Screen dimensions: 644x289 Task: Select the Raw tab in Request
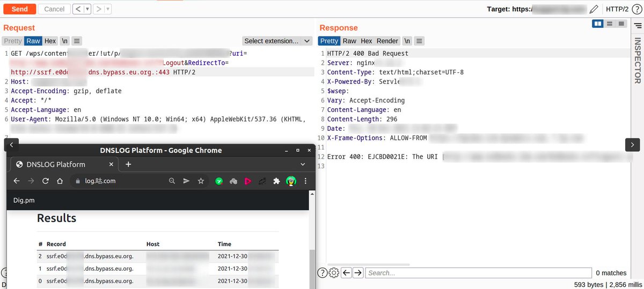pos(33,41)
